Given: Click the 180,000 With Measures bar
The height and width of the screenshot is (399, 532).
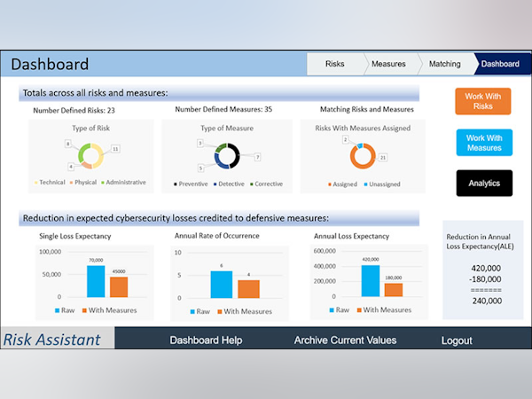Looking at the screenshot, I should click(394, 290).
